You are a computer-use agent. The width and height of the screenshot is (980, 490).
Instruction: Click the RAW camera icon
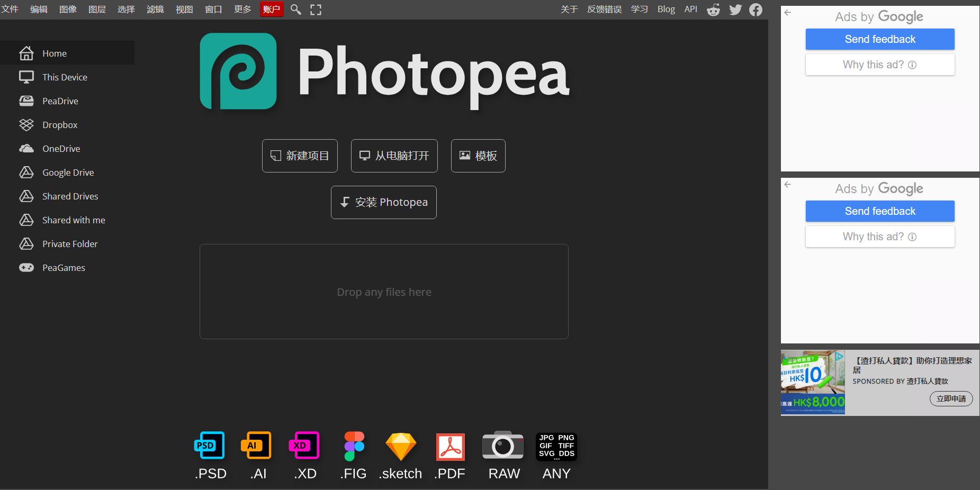(x=503, y=446)
